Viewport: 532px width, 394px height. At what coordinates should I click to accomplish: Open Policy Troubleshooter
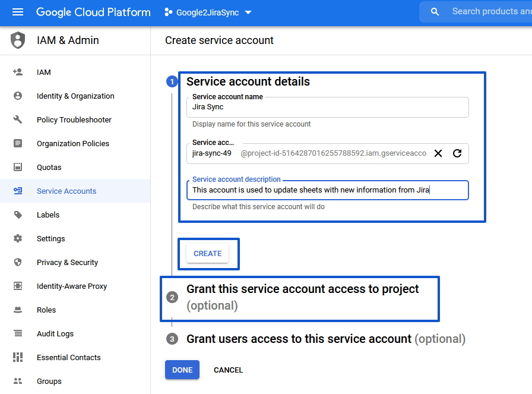pyautogui.click(x=74, y=120)
